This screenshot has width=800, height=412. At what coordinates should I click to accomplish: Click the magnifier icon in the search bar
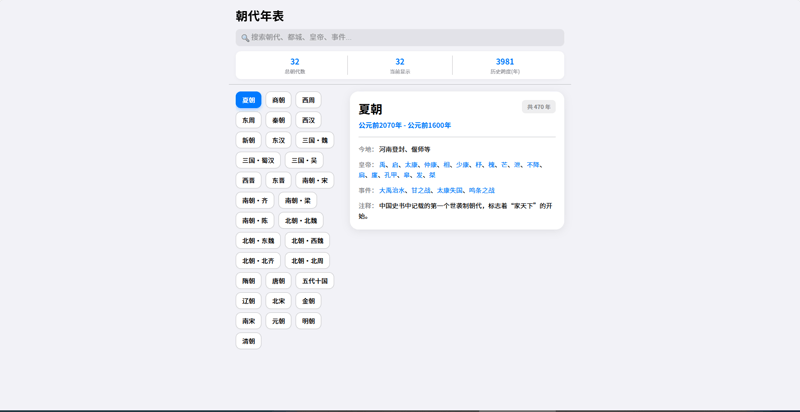(x=245, y=38)
